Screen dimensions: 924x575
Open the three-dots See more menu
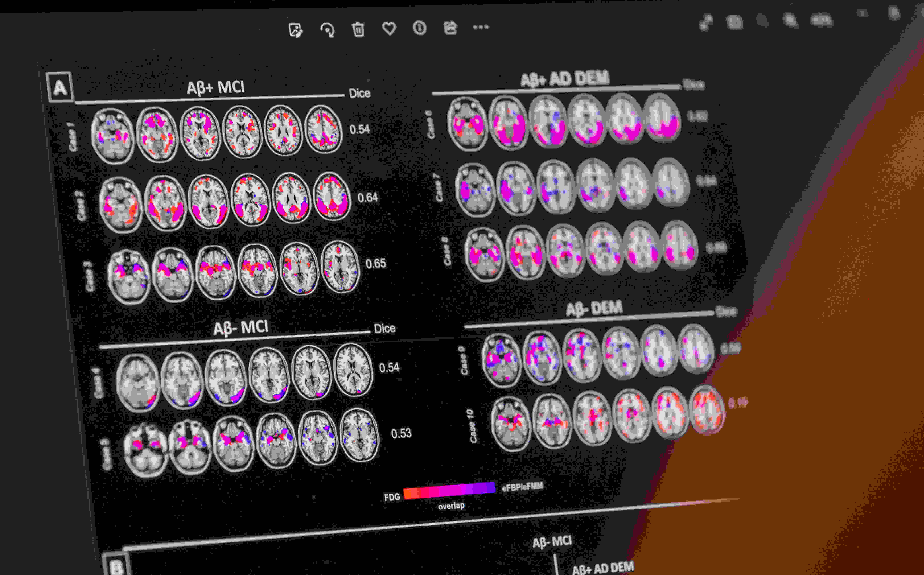click(x=481, y=27)
